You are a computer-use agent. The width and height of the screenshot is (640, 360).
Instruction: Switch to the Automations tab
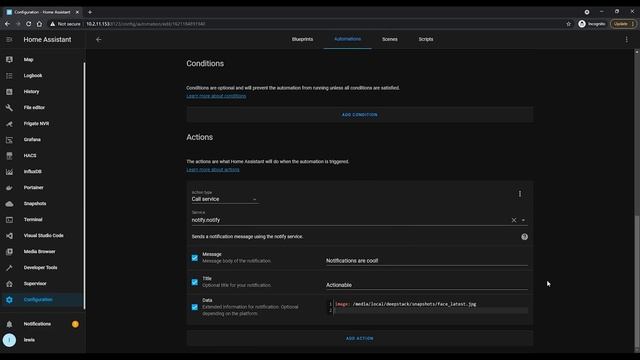(x=347, y=39)
